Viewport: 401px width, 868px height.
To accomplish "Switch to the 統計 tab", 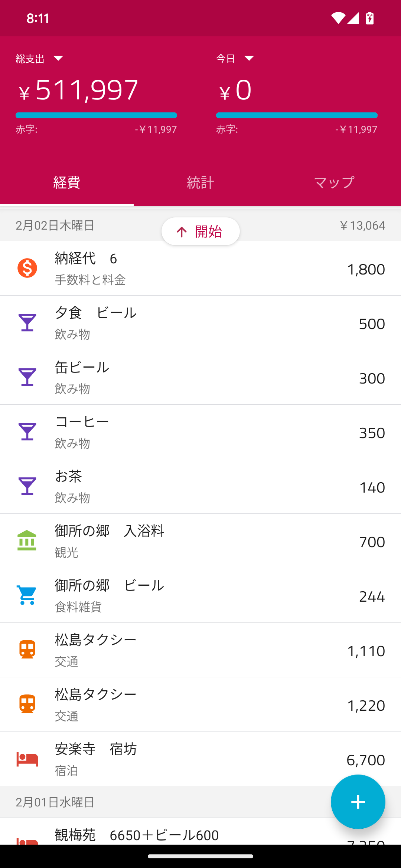I will pyautogui.click(x=200, y=183).
